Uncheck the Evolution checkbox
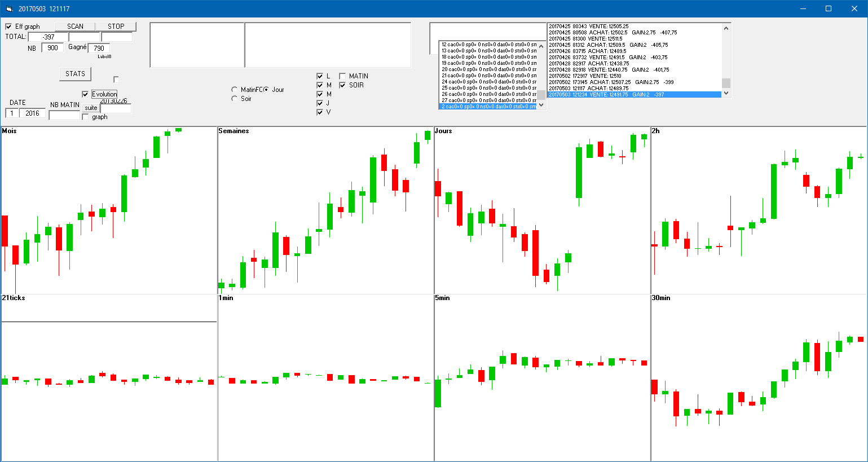The width and height of the screenshot is (868, 462). coord(85,94)
